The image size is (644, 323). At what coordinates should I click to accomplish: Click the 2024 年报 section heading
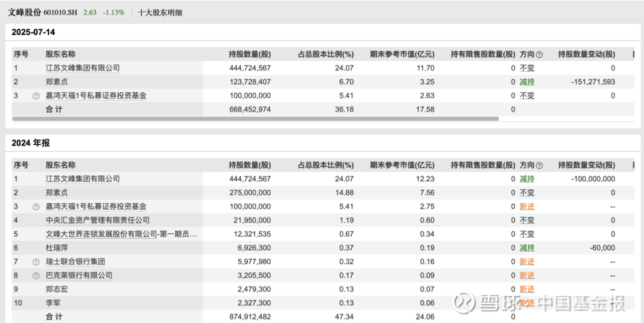coord(31,143)
